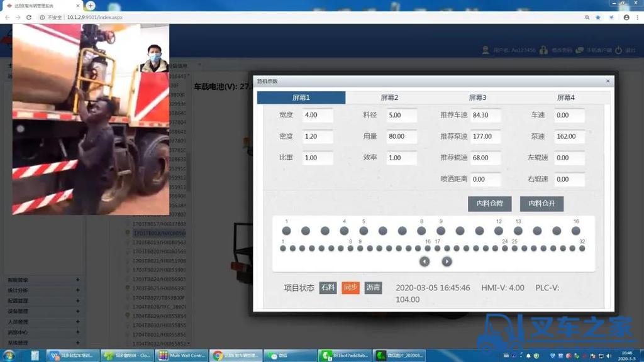Toggle upper-row nozzle dot labeled 12
The width and height of the screenshot is (644, 362).
click(499, 231)
